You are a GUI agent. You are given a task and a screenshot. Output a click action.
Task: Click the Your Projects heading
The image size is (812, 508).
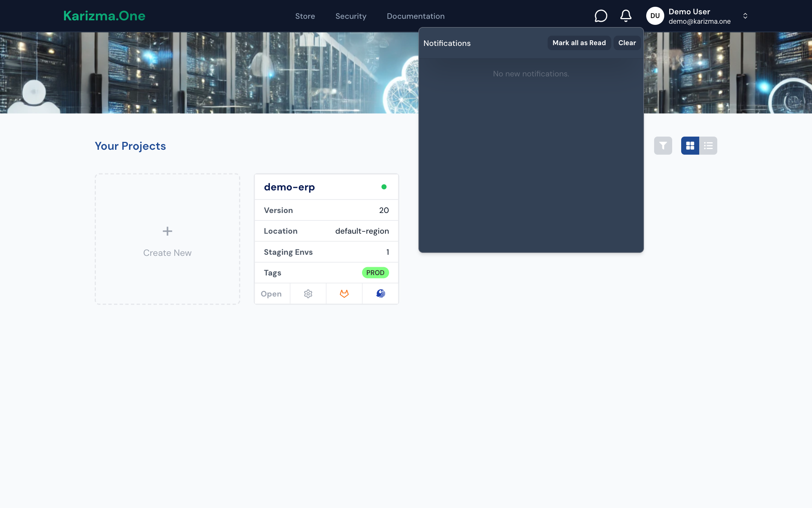coord(130,146)
